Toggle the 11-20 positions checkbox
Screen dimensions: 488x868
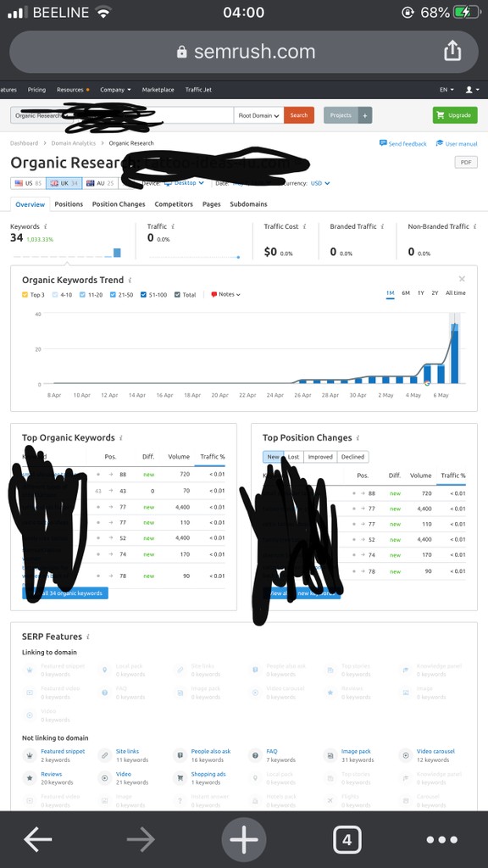[82, 294]
